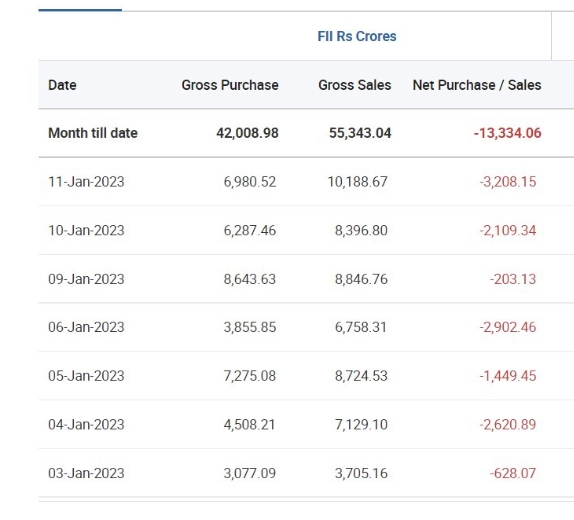This screenshot has height=520, width=574.
Task: Click gross sales 3,705.16
Action: click(361, 473)
